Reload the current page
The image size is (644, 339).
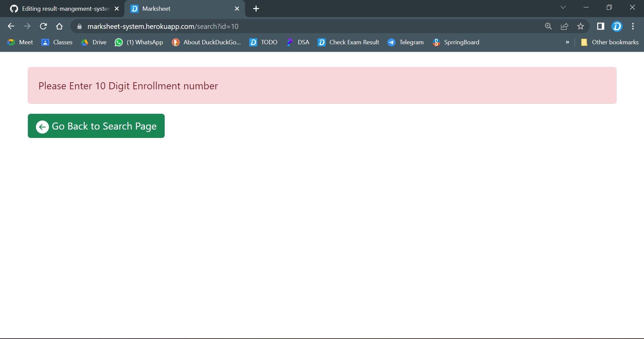point(43,26)
